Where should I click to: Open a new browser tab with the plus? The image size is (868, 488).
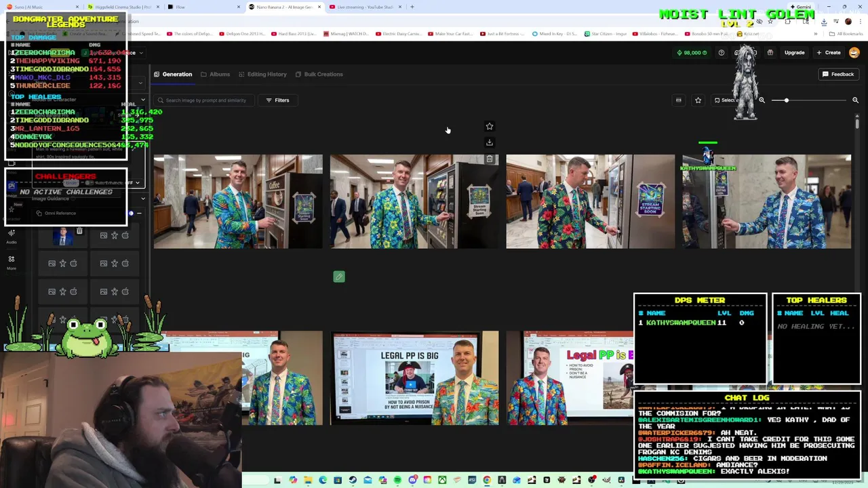tap(412, 7)
